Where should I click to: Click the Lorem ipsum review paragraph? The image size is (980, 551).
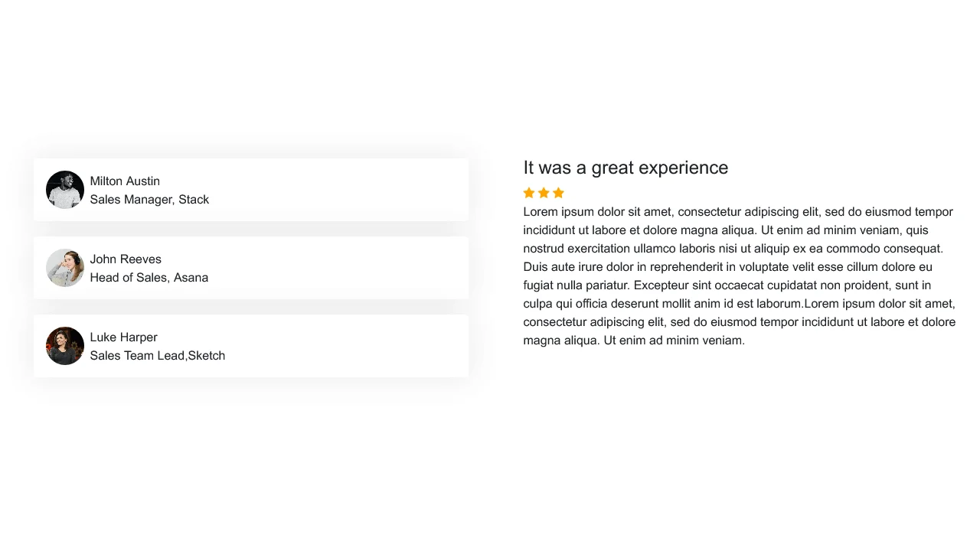737,275
